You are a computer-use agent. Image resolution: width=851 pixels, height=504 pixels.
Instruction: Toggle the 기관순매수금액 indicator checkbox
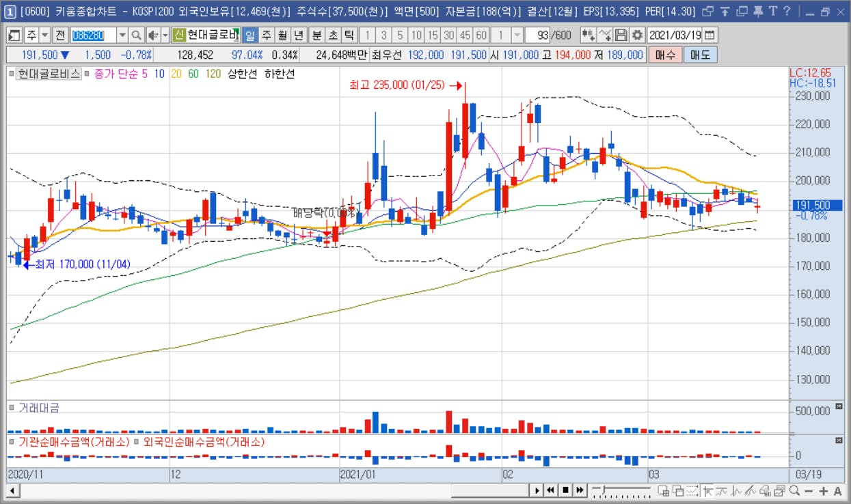[x=12, y=442]
